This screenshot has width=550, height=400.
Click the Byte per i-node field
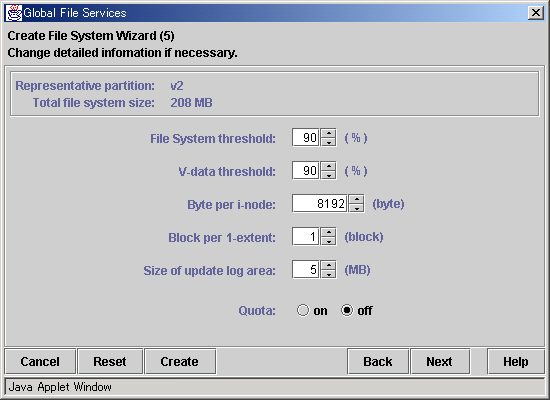(320, 204)
